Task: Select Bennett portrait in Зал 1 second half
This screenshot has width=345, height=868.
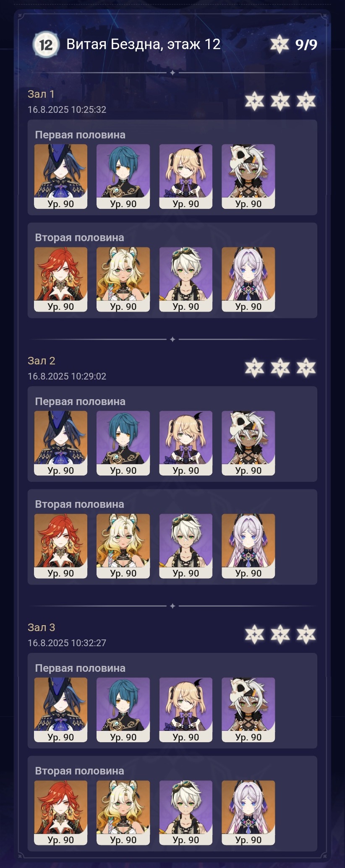Action: (x=186, y=279)
